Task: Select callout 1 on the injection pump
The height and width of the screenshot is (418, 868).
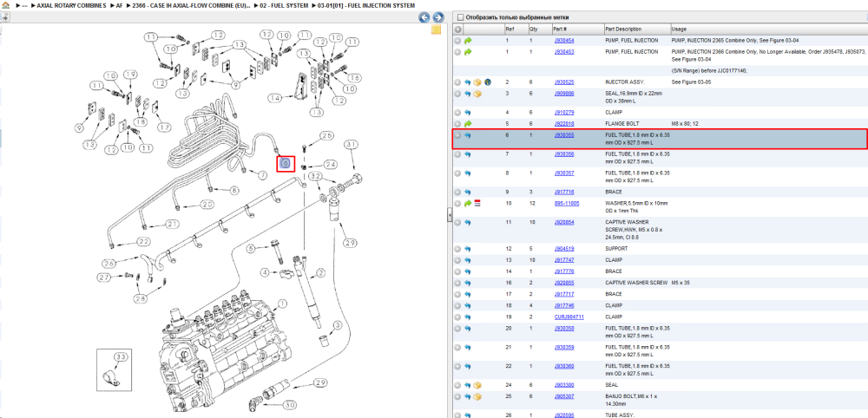Action: pos(282,304)
